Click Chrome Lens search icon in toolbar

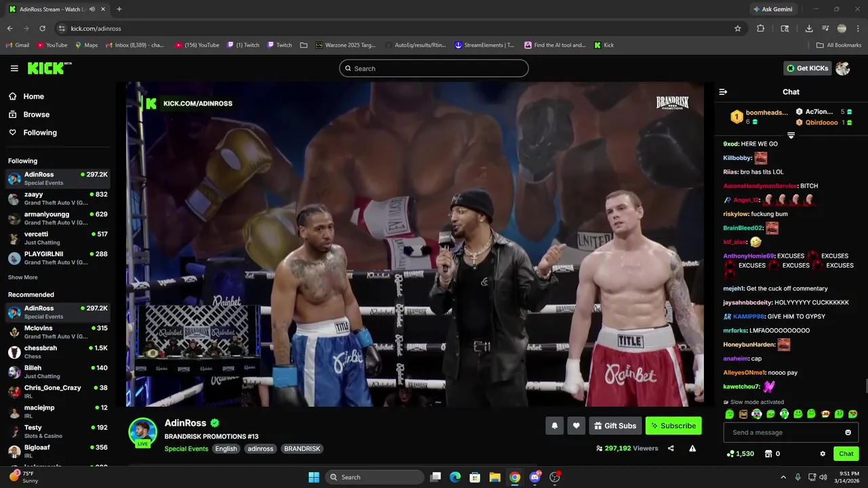click(x=785, y=28)
